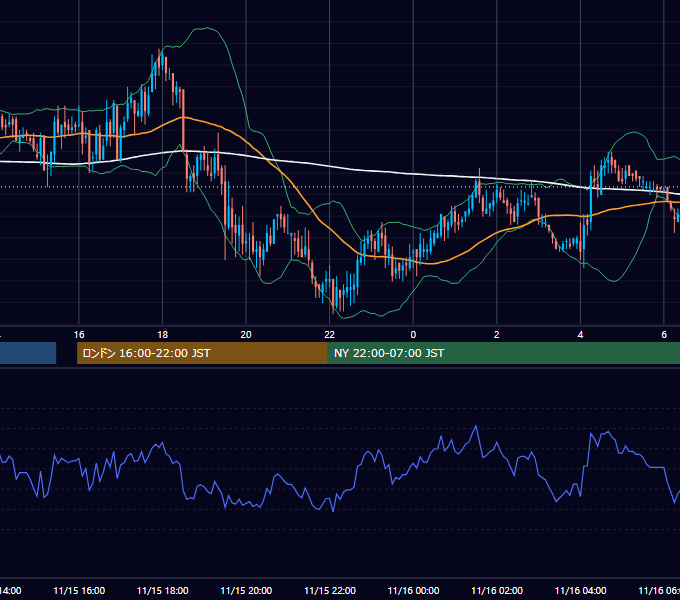The image size is (680, 600).
Task: Click the 11/16 00:00 time axis label
Action: tap(413, 590)
